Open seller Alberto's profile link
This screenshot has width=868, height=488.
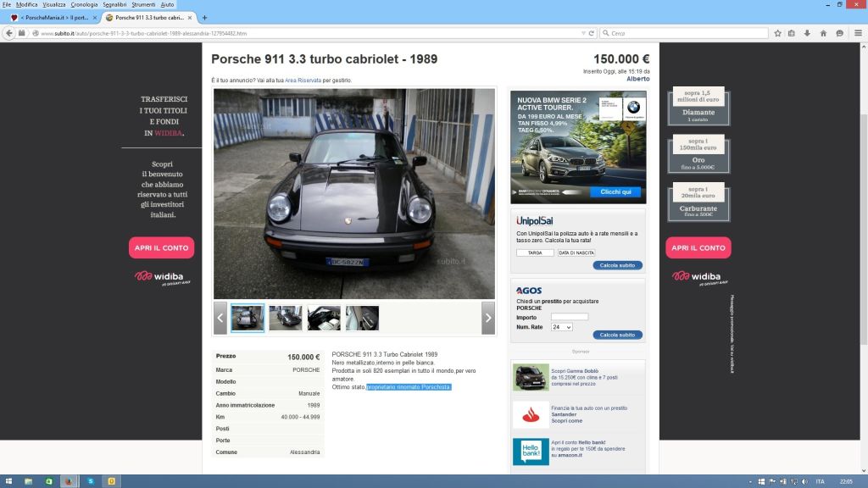(x=638, y=79)
